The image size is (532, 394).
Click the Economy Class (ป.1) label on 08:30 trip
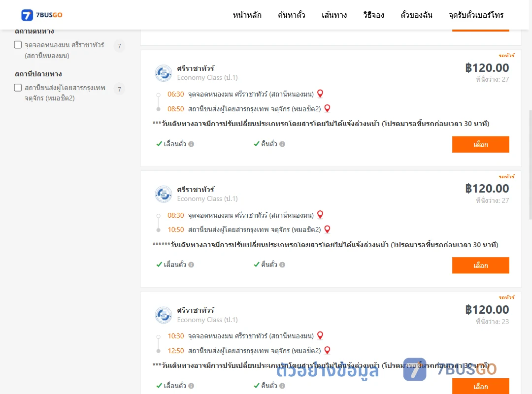pyautogui.click(x=207, y=198)
